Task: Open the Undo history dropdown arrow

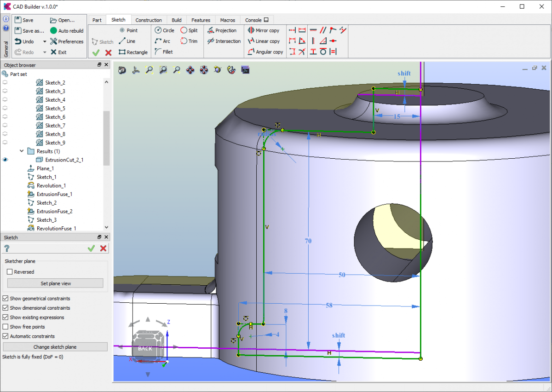Action: pyautogui.click(x=45, y=41)
